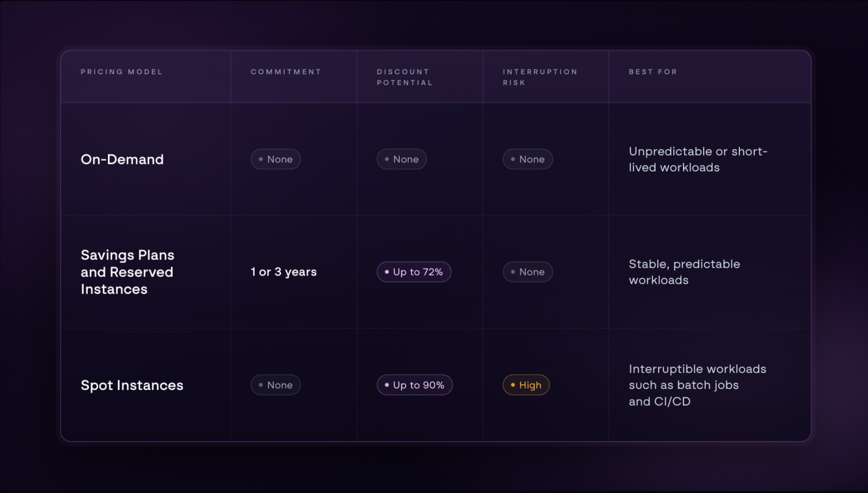
Task: Click the '1 or 3 years' commitment cell
Action: (284, 272)
